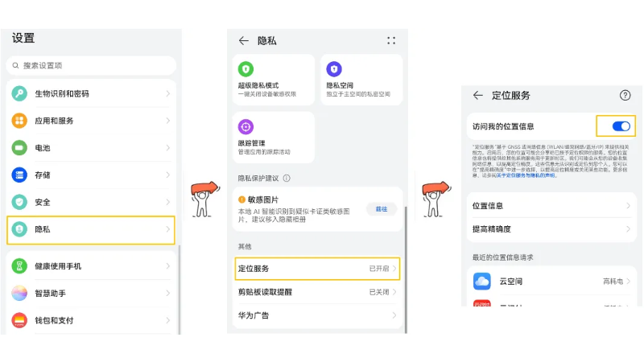This screenshot has width=644, height=362.
Task: Expand the 隐私 settings row chevron
Action: click(x=168, y=229)
